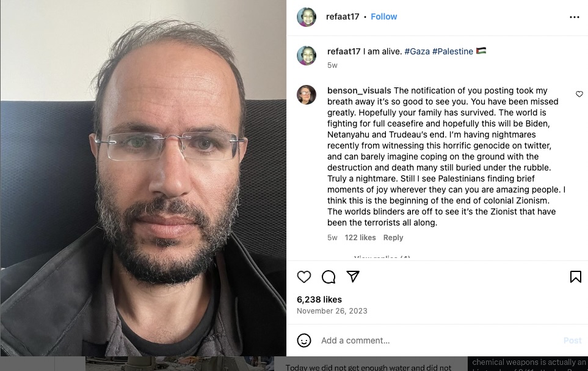Viewport: 588px width, 371px height.
Task: Open benson_visuals profile picture
Action: [x=307, y=95]
